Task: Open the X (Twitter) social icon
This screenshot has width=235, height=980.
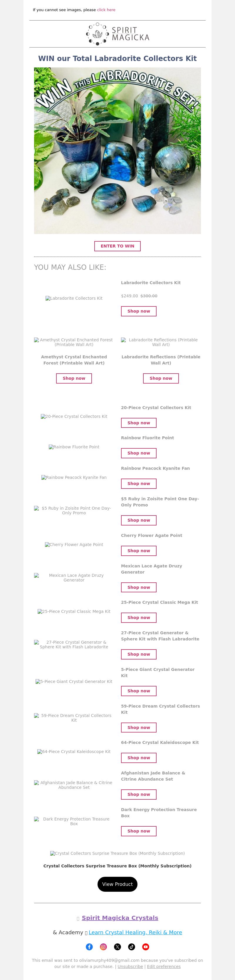Action: [117, 947]
